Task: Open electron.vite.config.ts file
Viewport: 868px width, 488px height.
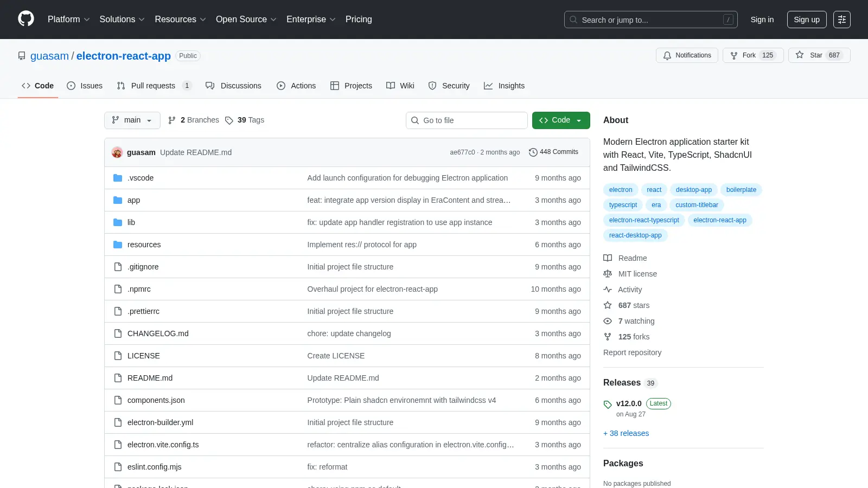Action: (x=163, y=445)
